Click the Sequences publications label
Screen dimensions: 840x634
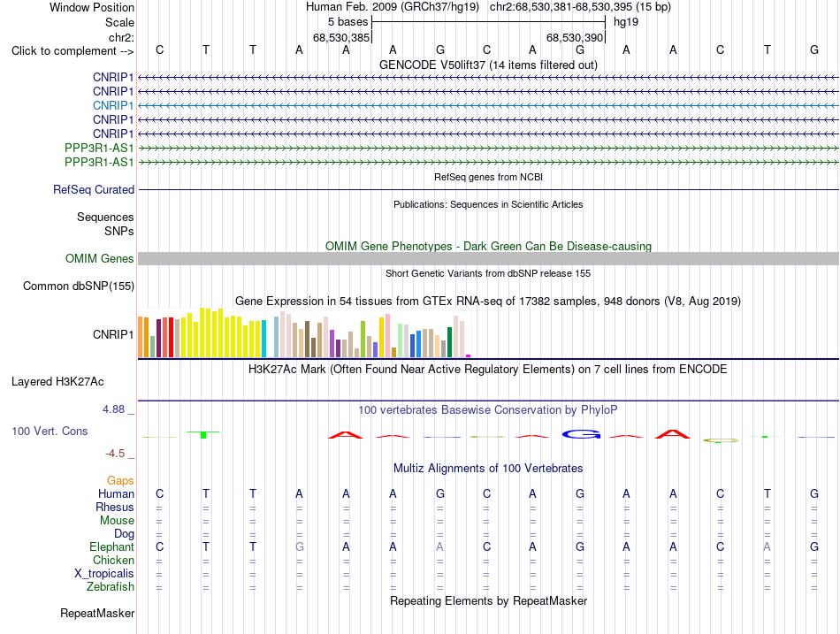click(x=105, y=217)
